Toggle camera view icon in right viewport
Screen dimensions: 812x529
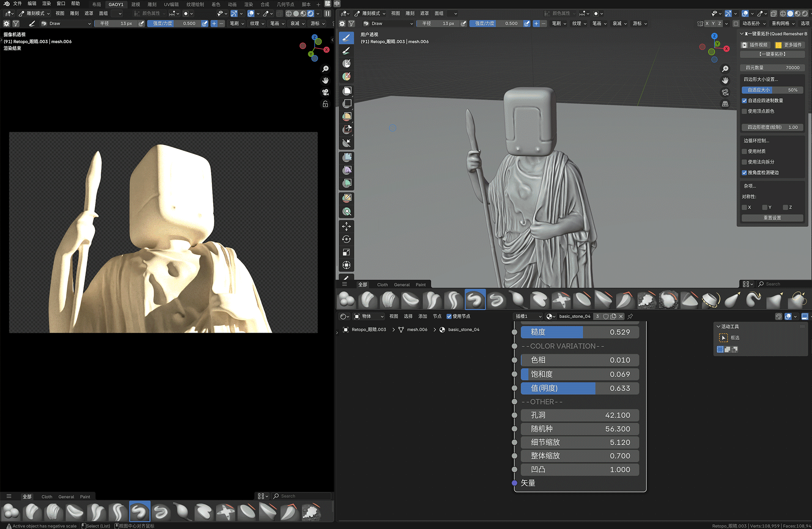(725, 92)
